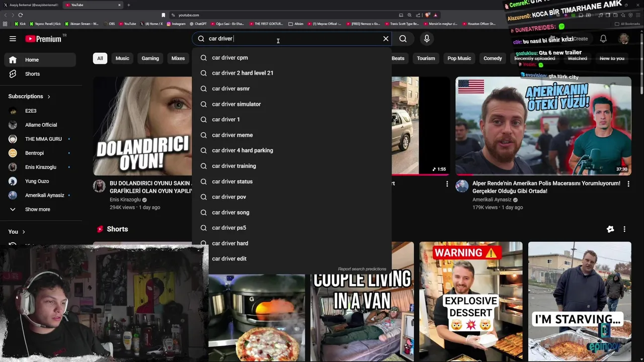Pick 'car driver status' suggestion

(x=292, y=182)
